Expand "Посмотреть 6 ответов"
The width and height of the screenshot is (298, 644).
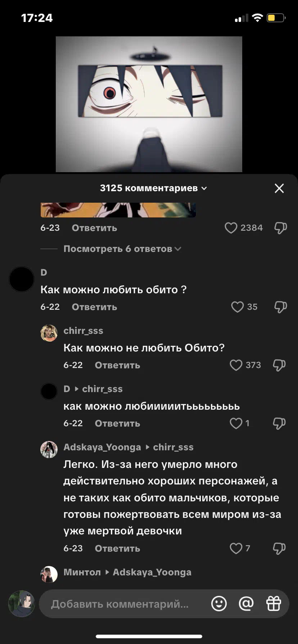click(122, 249)
